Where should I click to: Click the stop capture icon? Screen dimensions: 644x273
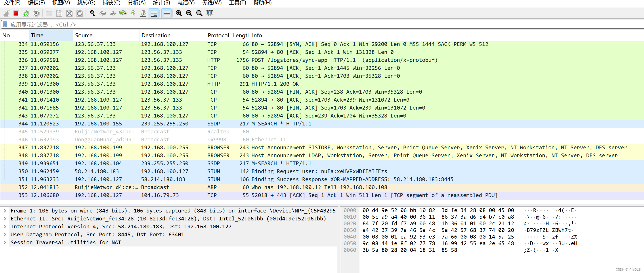15,14
